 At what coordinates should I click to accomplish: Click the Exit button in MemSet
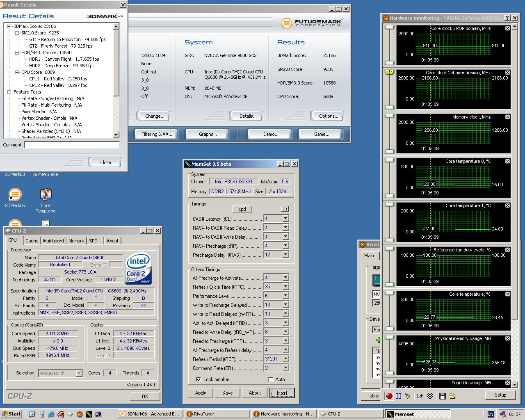(x=282, y=393)
